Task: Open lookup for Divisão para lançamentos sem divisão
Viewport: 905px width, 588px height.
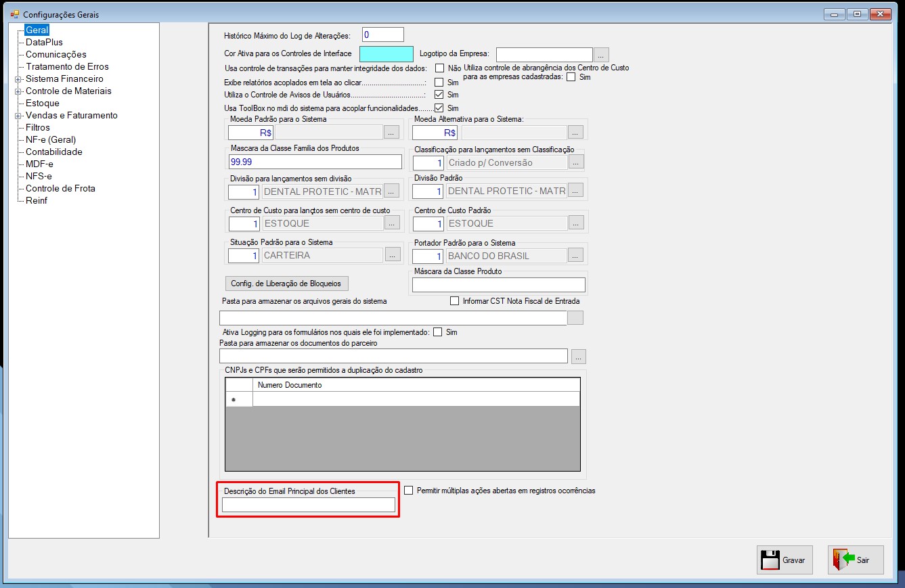Action: coord(392,191)
